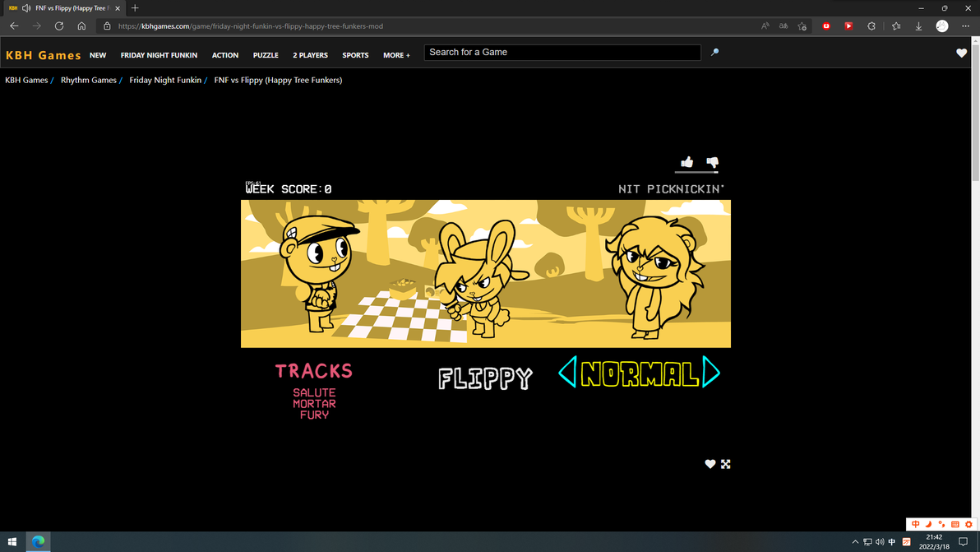
Task: Open the notification center icon
Action: 963,542
